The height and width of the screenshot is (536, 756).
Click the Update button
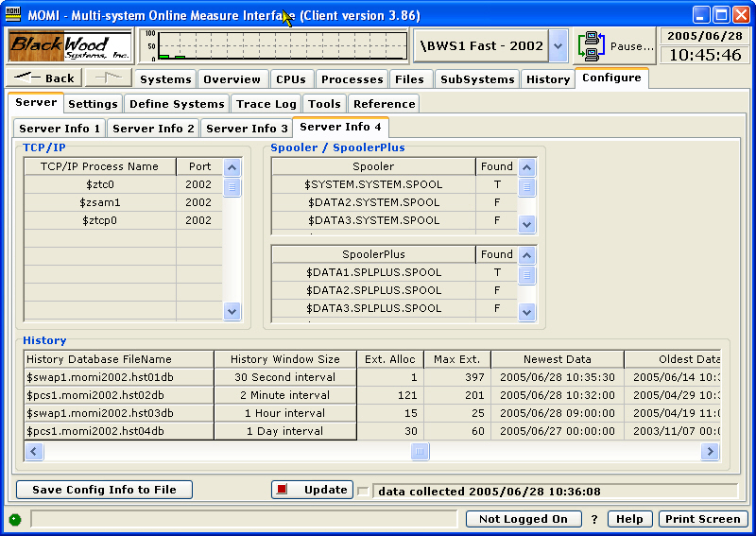click(x=312, y=490)
